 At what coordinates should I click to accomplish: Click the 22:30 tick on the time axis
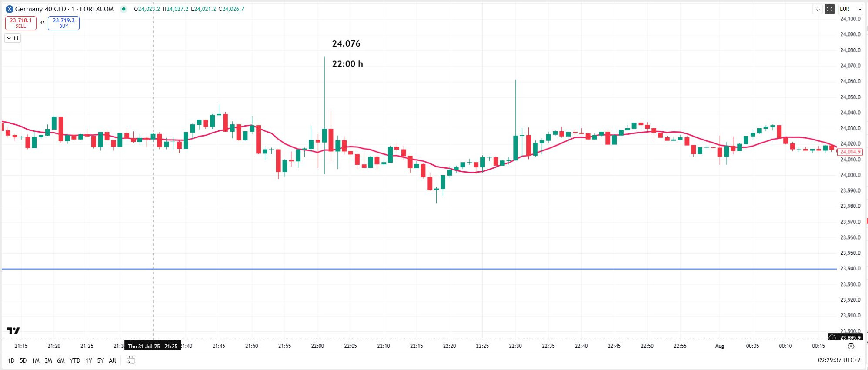coord(515,346)
